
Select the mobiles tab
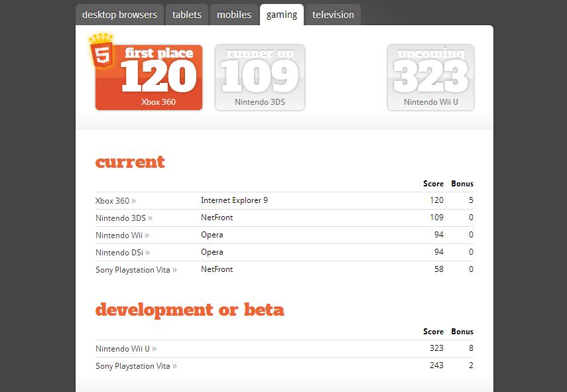tap(234, 15)
